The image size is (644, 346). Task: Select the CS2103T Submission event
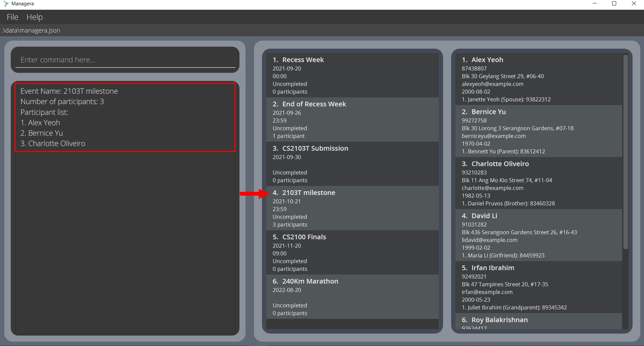point(353,164)
